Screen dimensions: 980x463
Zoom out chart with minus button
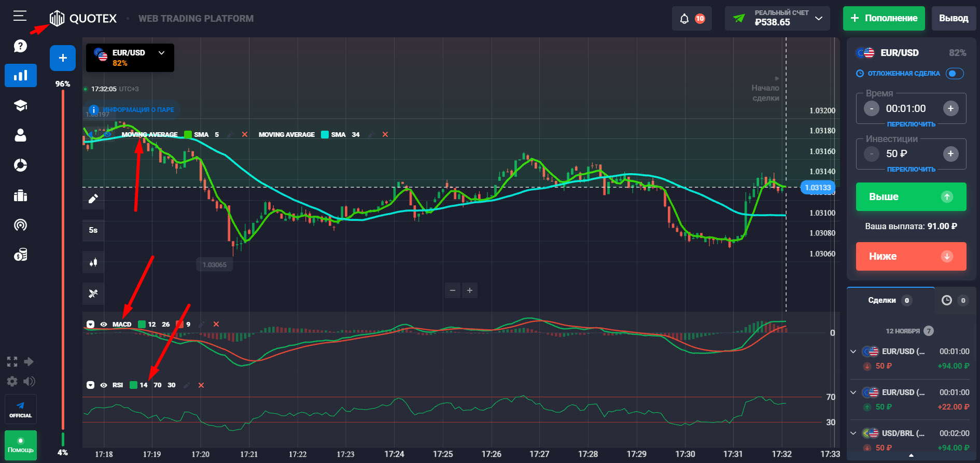[x=453, y=290]
